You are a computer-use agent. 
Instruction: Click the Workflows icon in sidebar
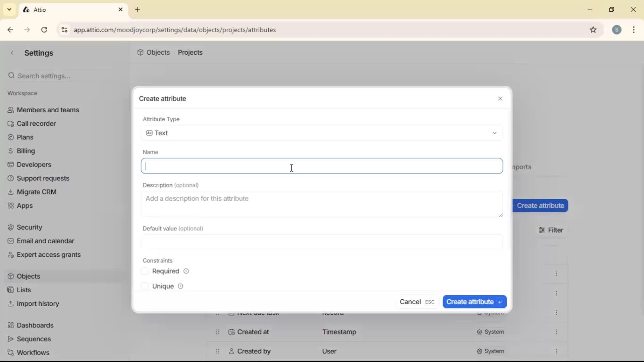coord(11,352)
